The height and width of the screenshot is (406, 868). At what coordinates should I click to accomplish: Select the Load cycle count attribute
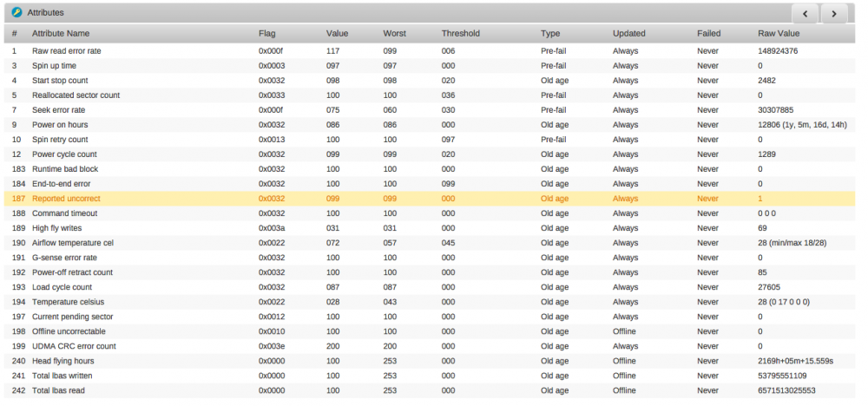62,287
